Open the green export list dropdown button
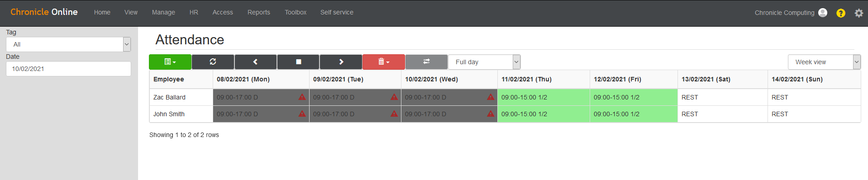868x180 pixels. [170, 62]
